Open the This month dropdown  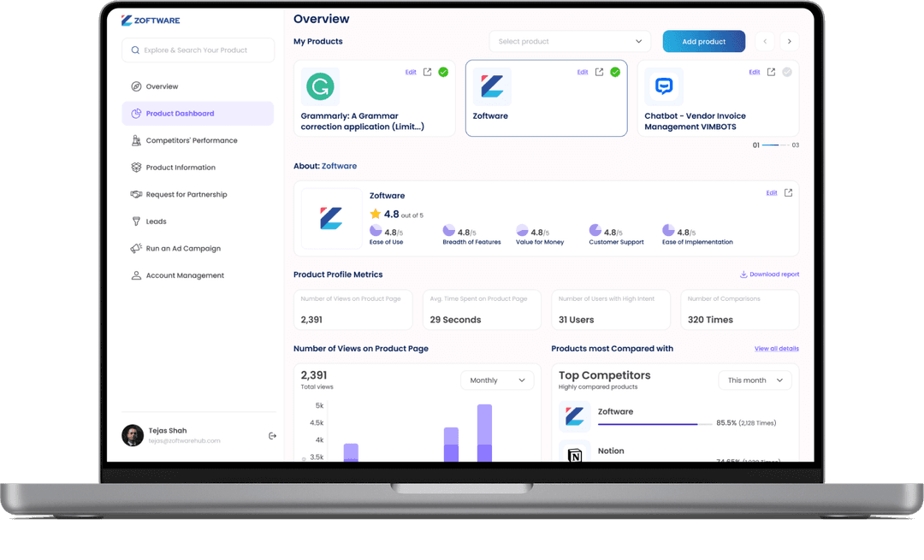755,380
